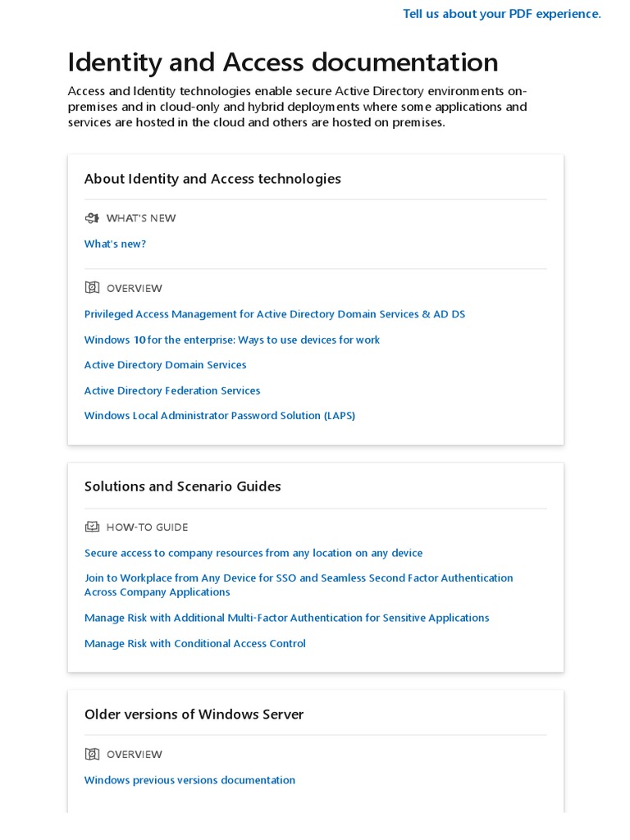630x840 pixels.
Task: Open Windows Local Administrator Password Solution link
Action: [219, 416]
